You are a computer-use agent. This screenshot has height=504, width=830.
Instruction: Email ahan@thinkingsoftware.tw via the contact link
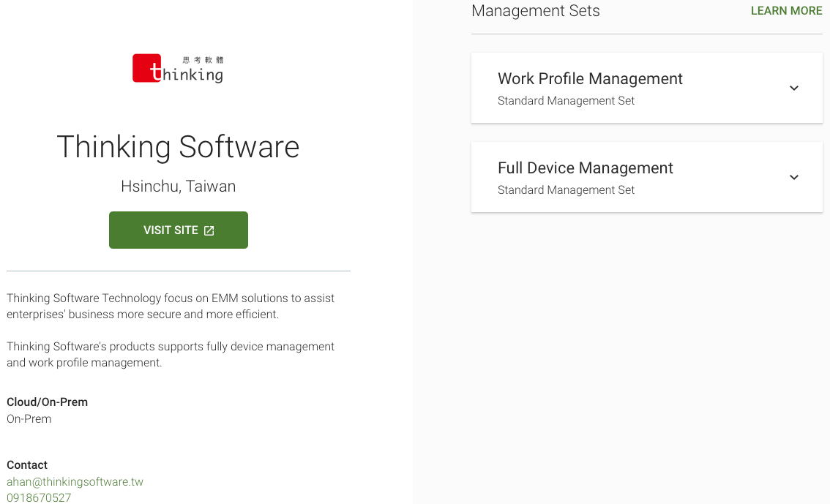[x=75, y=482]
